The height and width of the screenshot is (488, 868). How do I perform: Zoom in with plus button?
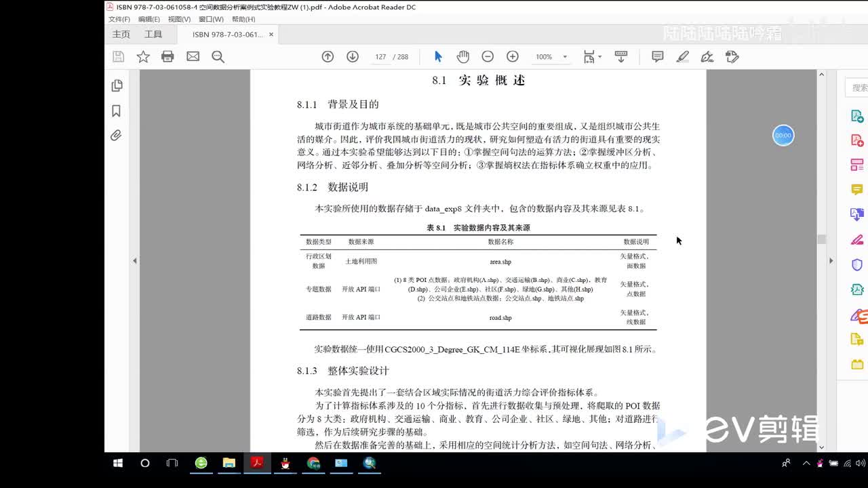click(x=513, y=57)
